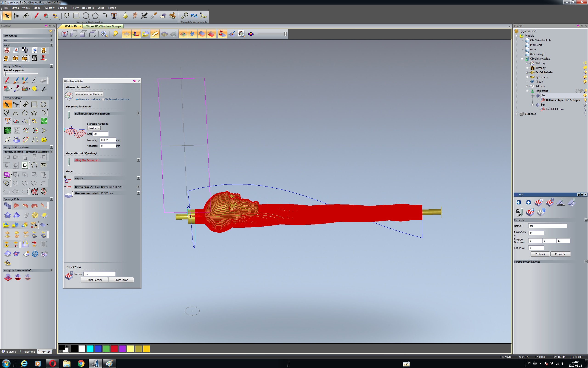This screenshot has height=368, width=588.
Task: Select End Mill 3 mm toolpath
Action: click(x=554, y=109)
